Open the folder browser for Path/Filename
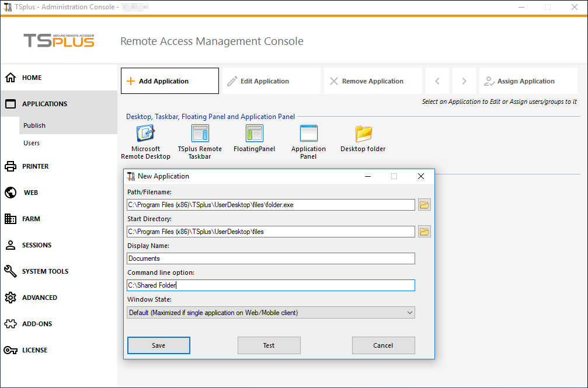Screen dimensions: 588x388 425,204
